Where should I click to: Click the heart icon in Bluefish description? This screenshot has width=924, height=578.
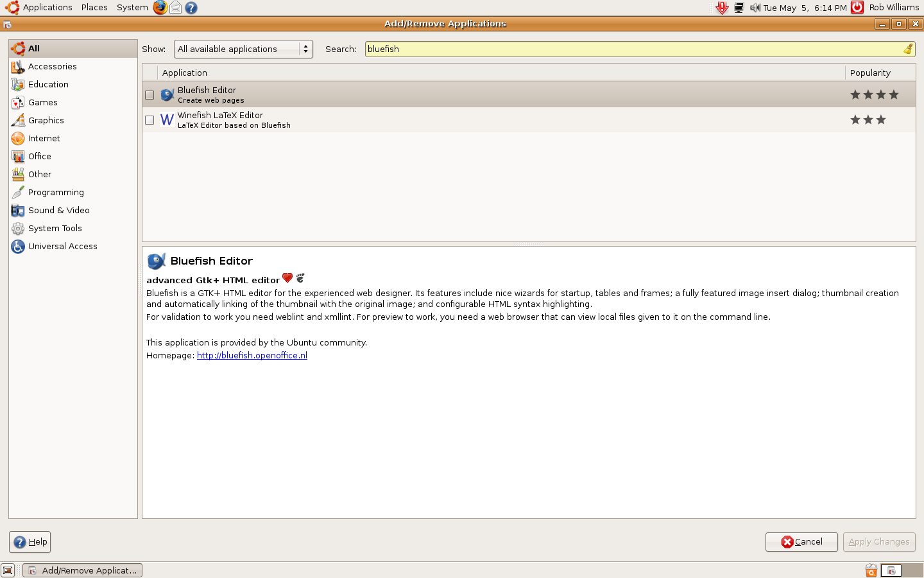pyautogui.click(x=287, y=278)
